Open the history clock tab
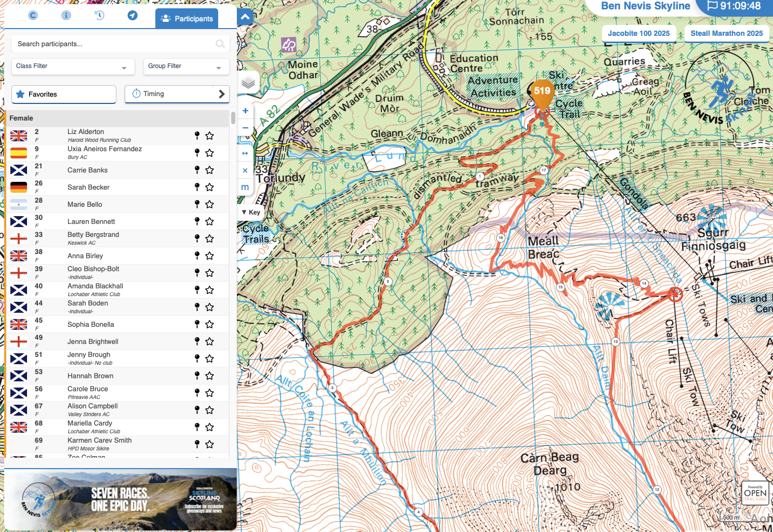773x532 pixels. click(99, 16)
